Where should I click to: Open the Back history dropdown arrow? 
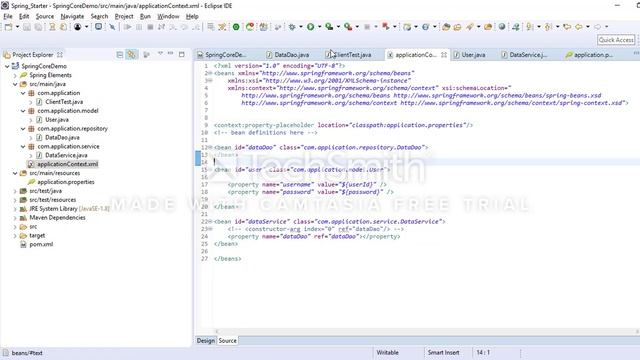588,27
